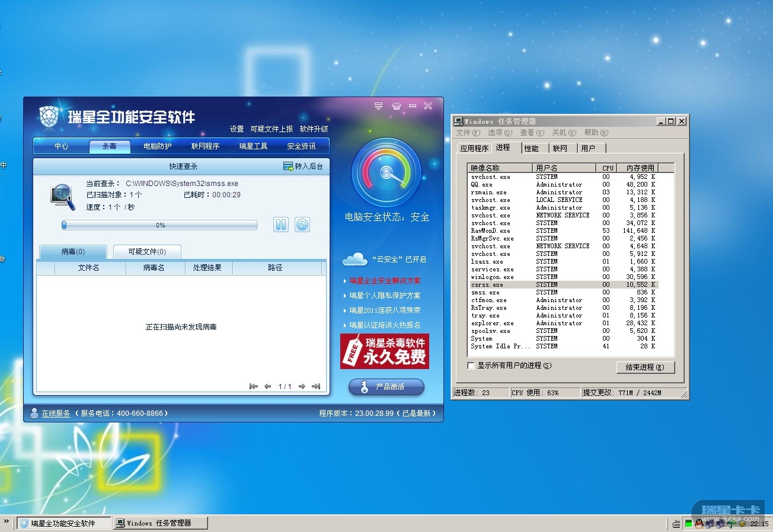Open the skin change shirt icon
The height and width of the screenshot is (532, 773).
(x=397, y=106)
